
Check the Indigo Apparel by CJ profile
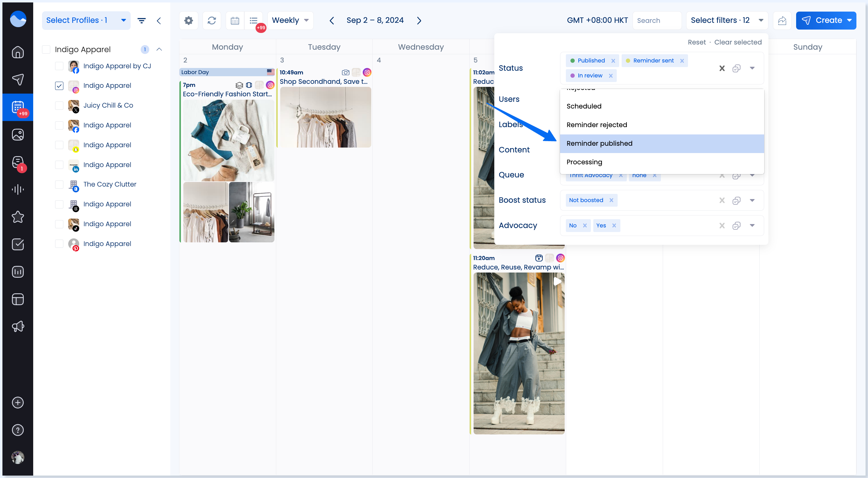[59, 66]
